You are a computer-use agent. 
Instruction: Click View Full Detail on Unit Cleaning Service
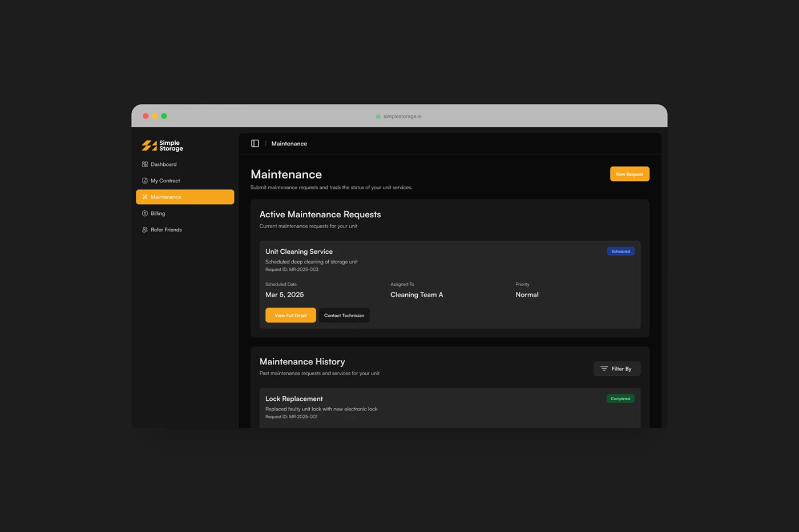coord(290,315)
